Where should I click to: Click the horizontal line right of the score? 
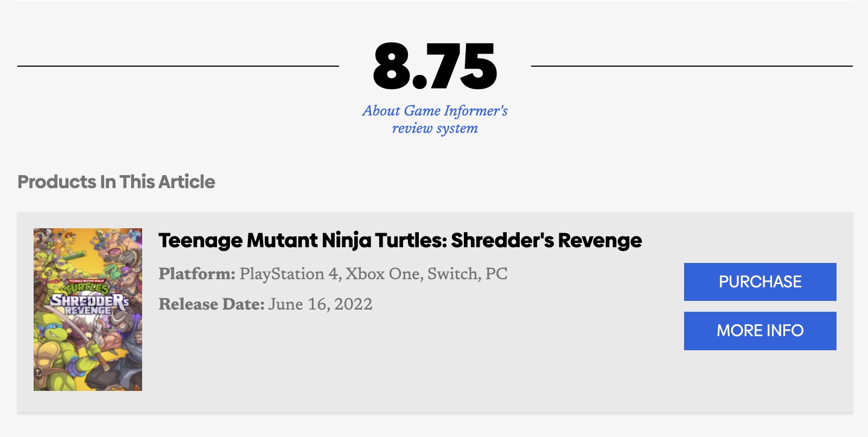pyautogui.click(x=692, y=66)
